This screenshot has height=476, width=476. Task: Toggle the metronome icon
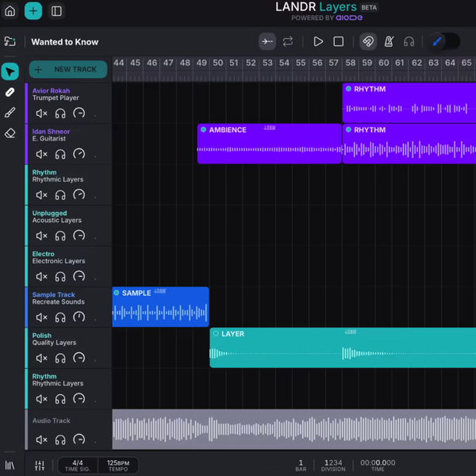click(389, 41)
